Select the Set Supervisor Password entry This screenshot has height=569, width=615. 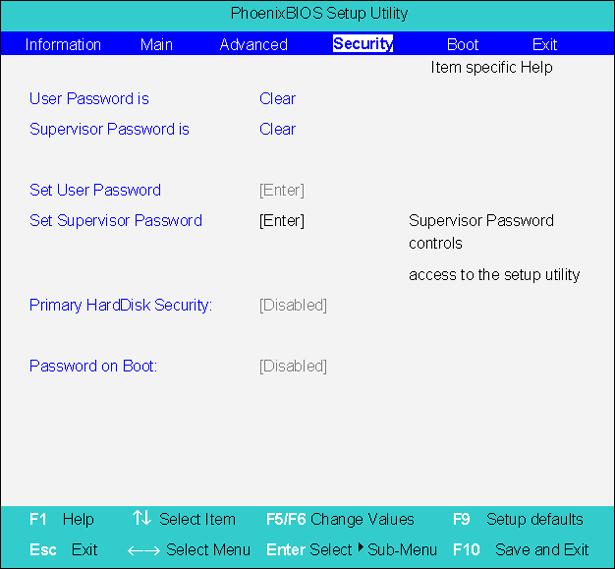(116, 220)
